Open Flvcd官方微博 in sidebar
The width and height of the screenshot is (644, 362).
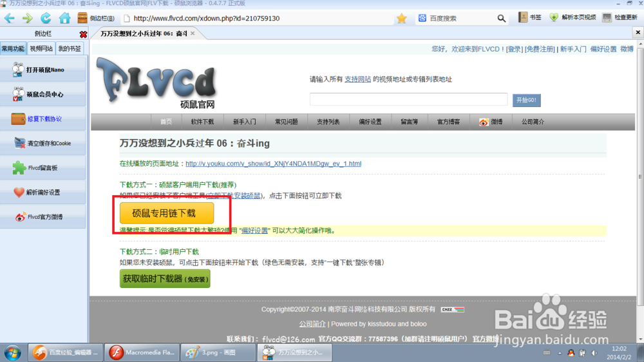tap(43, 216)
